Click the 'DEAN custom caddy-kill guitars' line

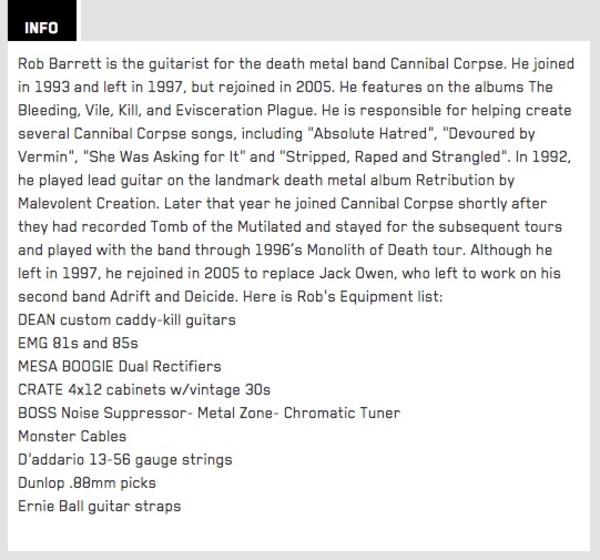127,320
